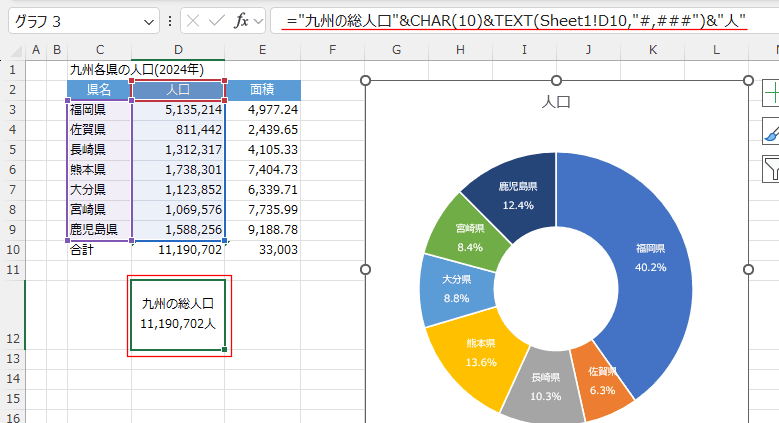The height and width of the screenshot is (423, 779).
Task: Open the Name Box dropdown arrow
Action: (x=148, y=22)
